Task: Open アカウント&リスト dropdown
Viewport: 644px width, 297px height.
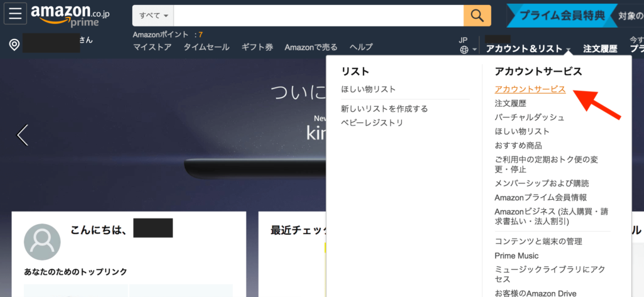Action: pyautogui.click(x=528, y=49)
